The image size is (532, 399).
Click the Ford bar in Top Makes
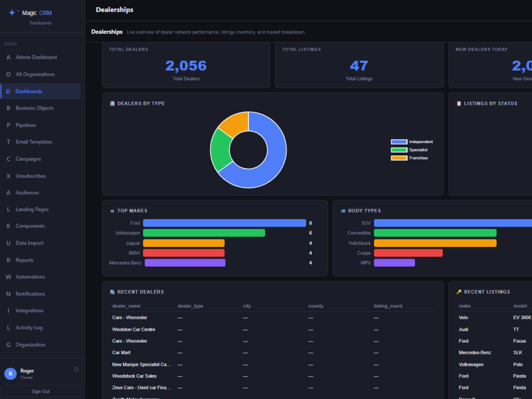[x=225, y=223]
